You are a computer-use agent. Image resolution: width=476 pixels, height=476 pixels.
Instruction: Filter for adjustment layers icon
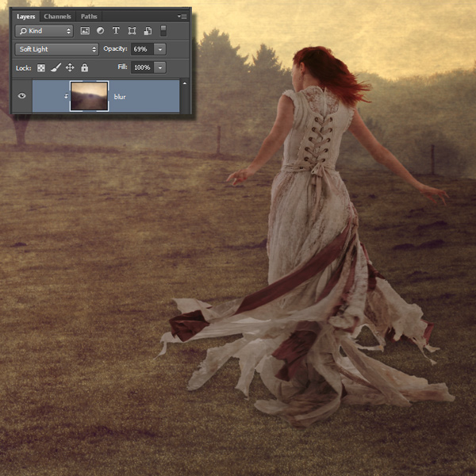100,31
